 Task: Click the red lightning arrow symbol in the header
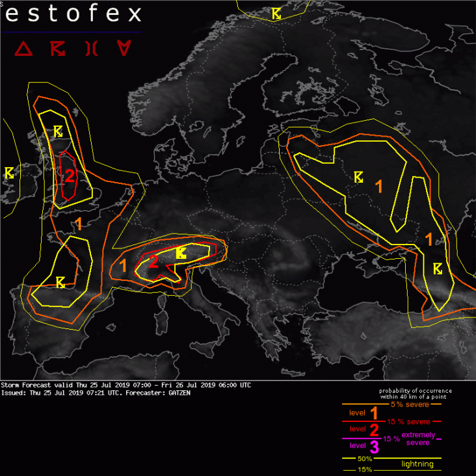pos(59,49)
